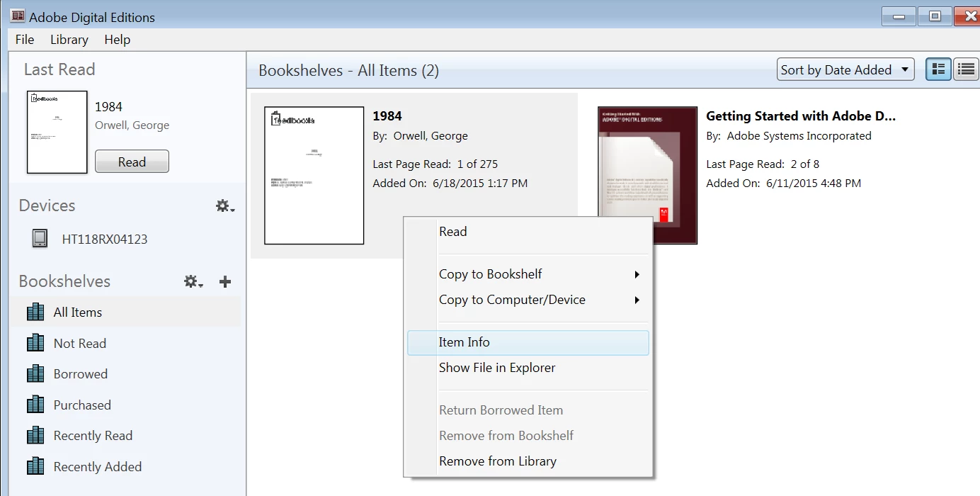
Task: Click Last Page Read: 1 of 275 text
Action: (435, 164)
